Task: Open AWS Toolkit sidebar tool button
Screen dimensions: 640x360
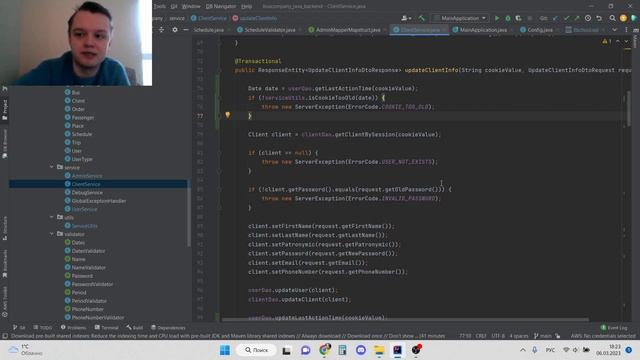Action: [4, 302]
